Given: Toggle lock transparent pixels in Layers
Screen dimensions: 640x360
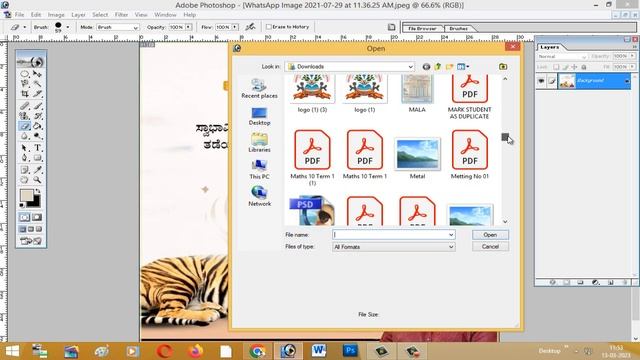Looking at the screenshot, I should point(556,67).
